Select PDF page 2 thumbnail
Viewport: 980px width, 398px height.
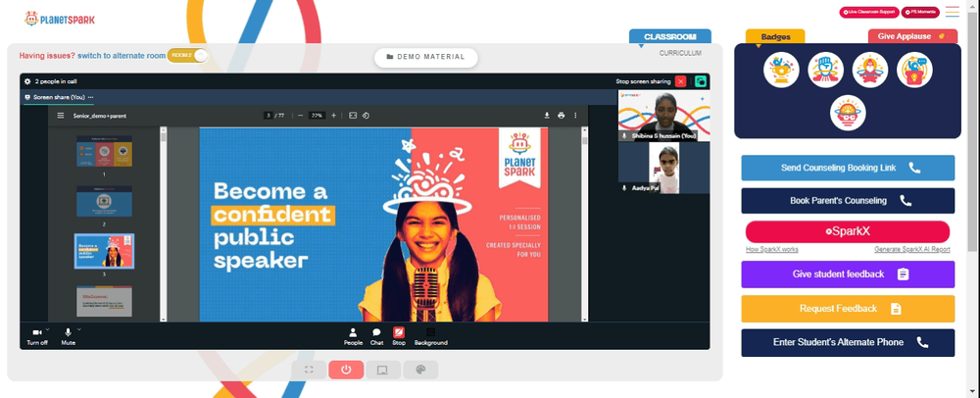pos(105,201)
